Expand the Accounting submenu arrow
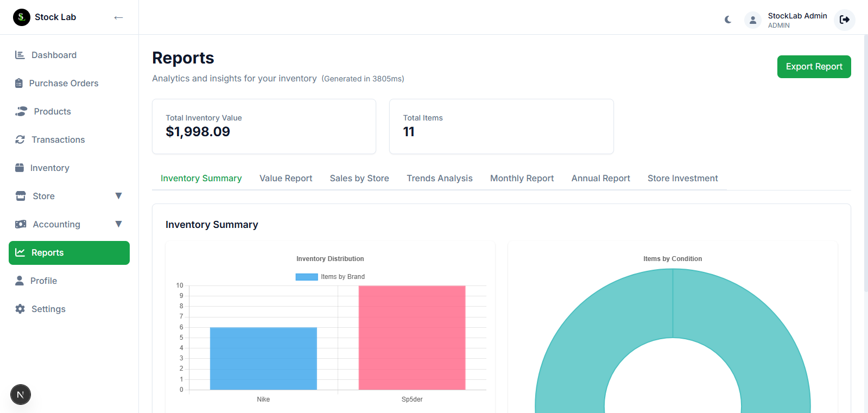The height and width of the screenshot is (413, 868). [x=118, y=224]
